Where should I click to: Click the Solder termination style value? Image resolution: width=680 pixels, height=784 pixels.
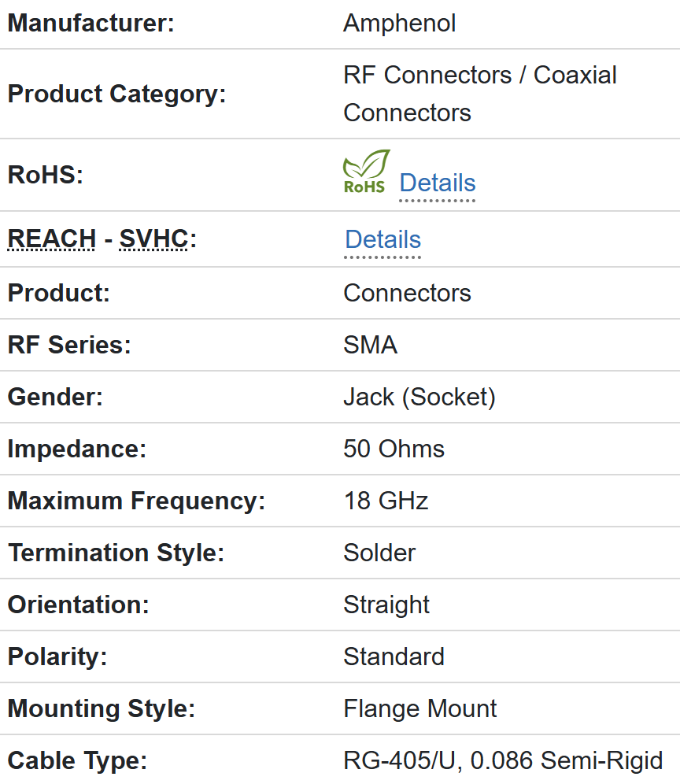[x=379, y=553]
